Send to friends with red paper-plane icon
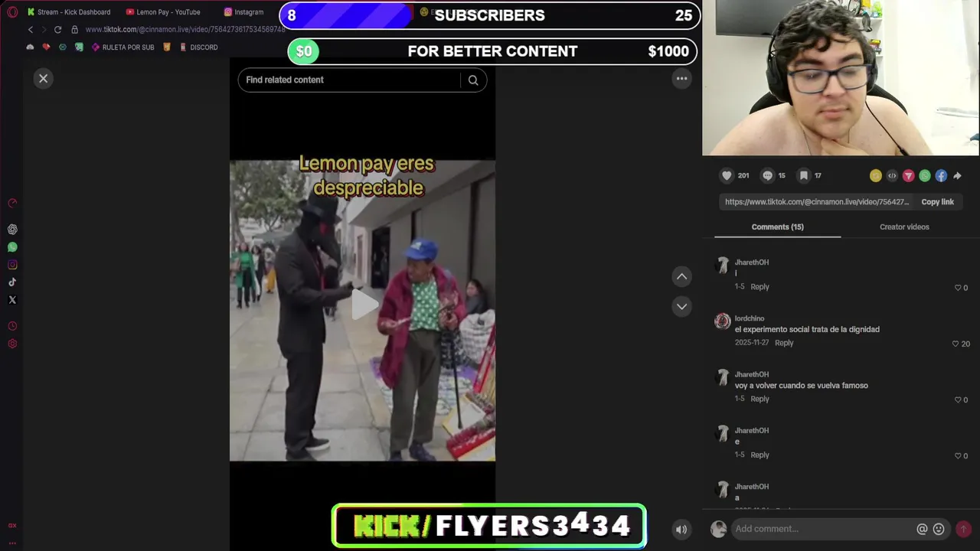This screenshot has width=980, height=551. click(908, 176)
